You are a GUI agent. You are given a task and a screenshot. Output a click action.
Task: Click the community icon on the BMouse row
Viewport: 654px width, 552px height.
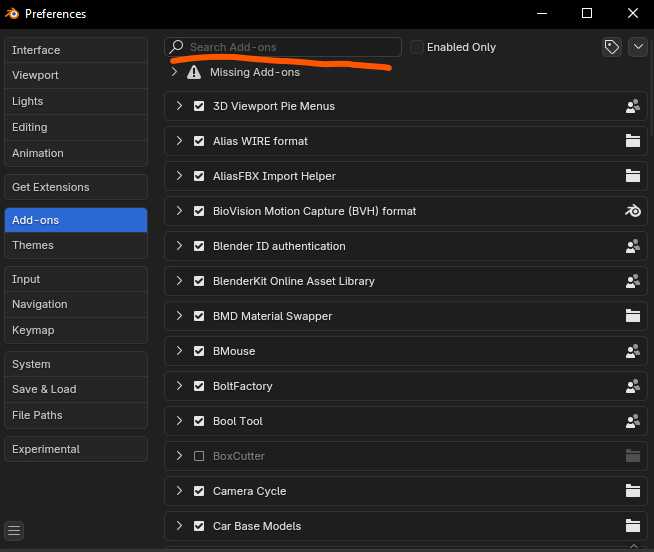pyautogui.click(x=633, y=351)
